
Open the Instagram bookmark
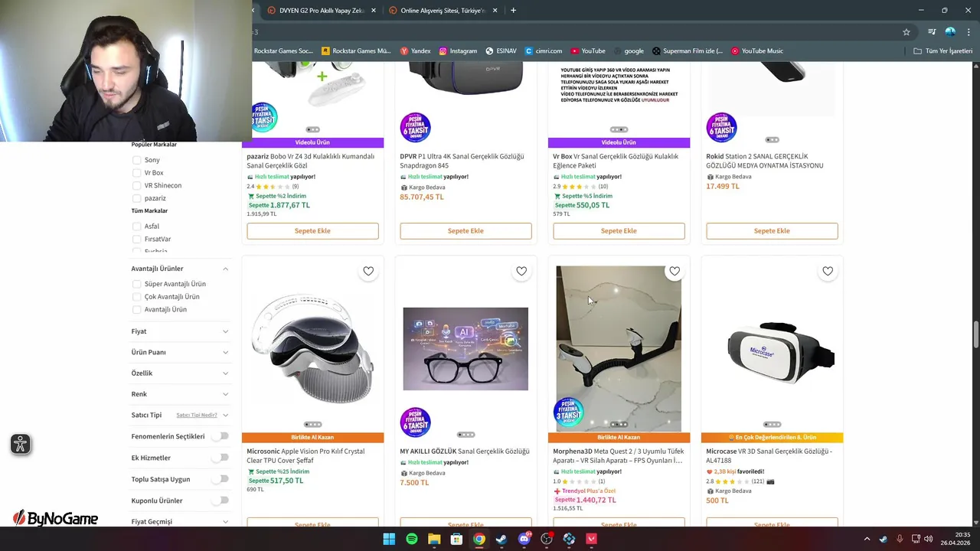pos(458,51)
